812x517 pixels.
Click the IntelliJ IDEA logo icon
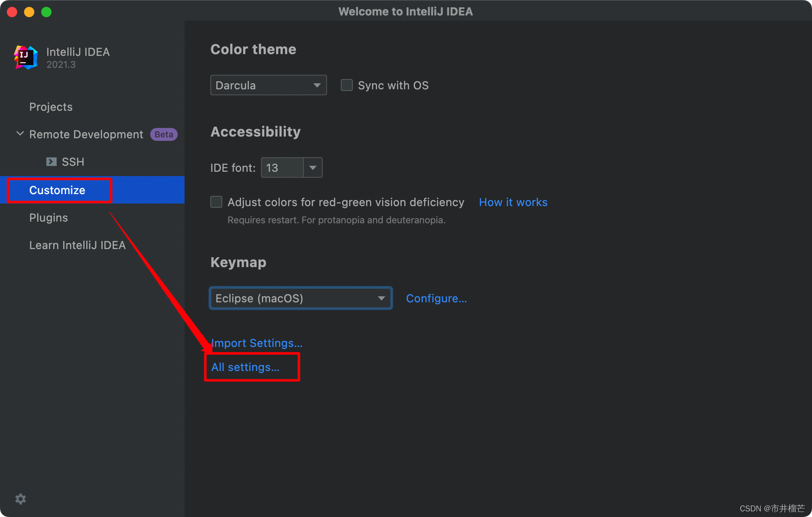(x=26, y=57)
